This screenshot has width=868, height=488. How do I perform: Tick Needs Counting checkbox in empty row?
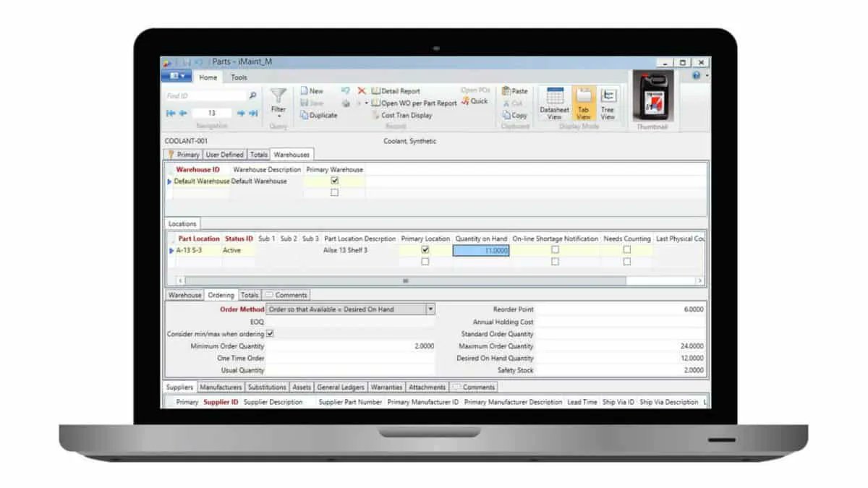click(626, 262)
